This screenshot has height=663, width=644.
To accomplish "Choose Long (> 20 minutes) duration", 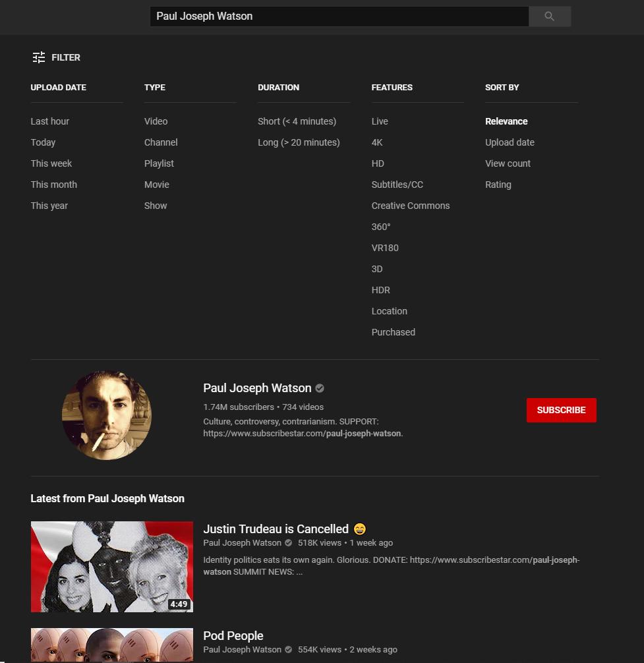I will coord(299,142).
